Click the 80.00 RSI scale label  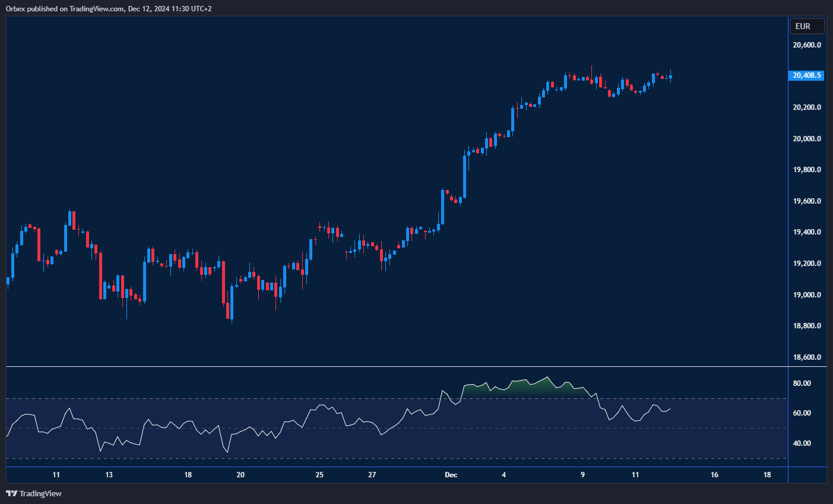point(802,383)
